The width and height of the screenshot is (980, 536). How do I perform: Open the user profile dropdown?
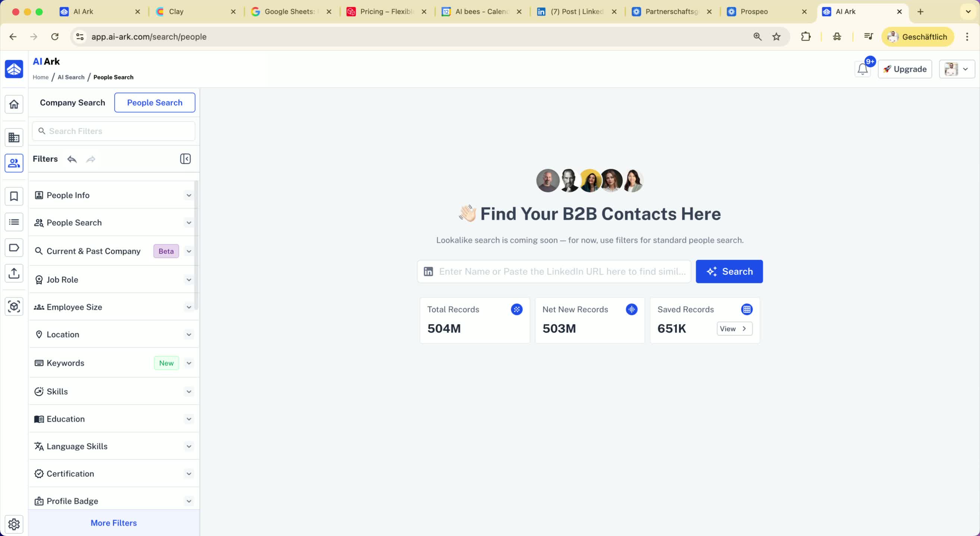957,69
